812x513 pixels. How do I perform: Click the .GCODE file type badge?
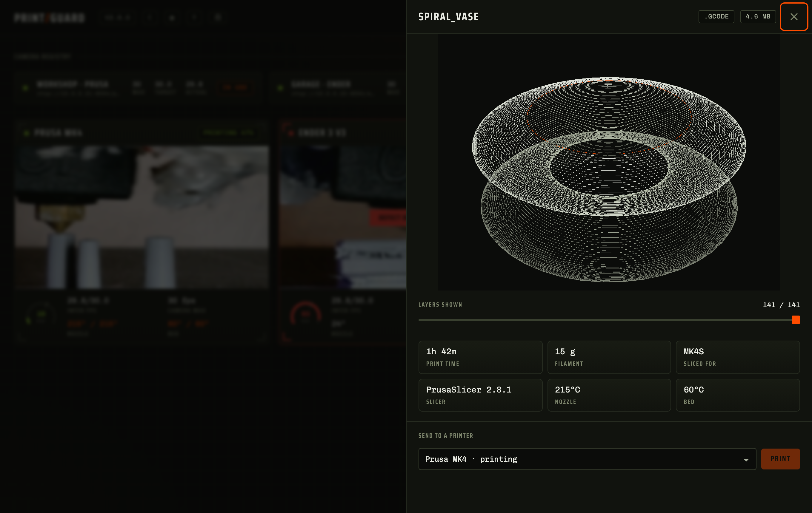pyautogui.click(x=716, y=16)
